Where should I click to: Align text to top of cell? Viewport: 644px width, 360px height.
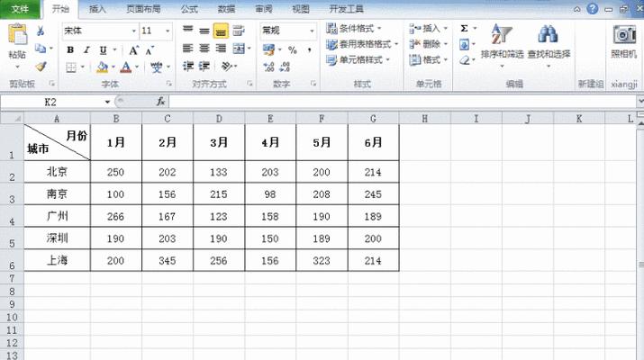[187, 30]
